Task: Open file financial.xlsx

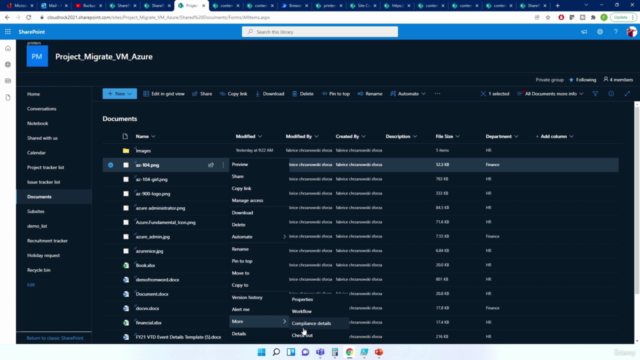Action: [x=149, y=323]
